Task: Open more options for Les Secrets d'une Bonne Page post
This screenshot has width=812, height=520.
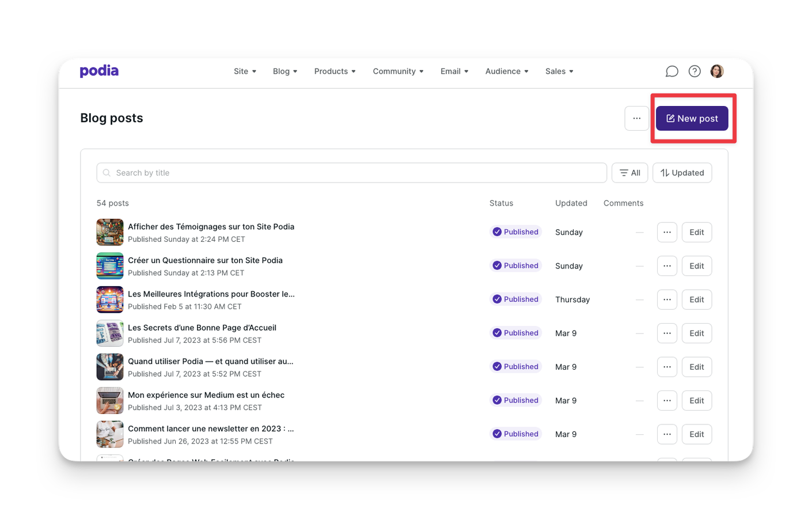Action: (667, 333)
